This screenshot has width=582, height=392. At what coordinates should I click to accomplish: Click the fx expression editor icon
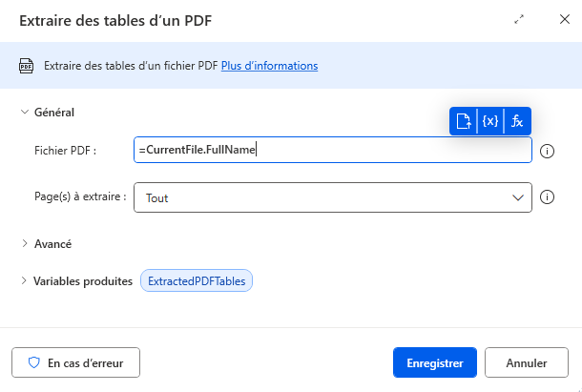click(517, 121)
